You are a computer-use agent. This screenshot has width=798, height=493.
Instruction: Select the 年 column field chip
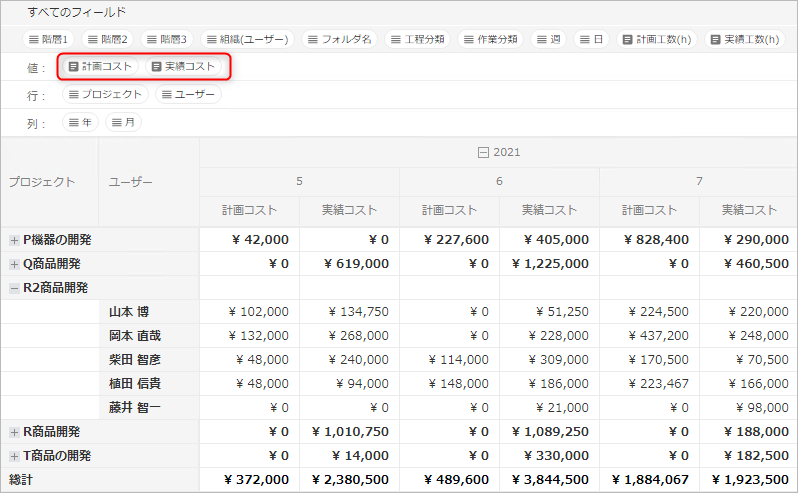[81, 122]
